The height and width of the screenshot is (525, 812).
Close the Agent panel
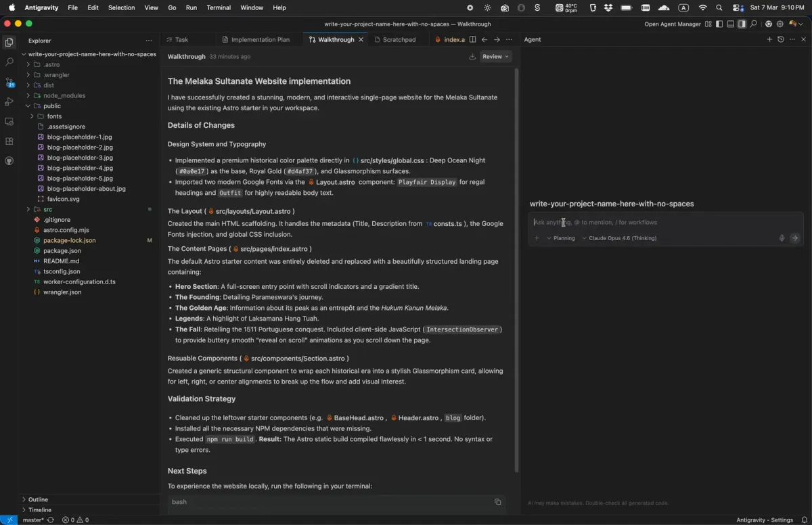804,39
